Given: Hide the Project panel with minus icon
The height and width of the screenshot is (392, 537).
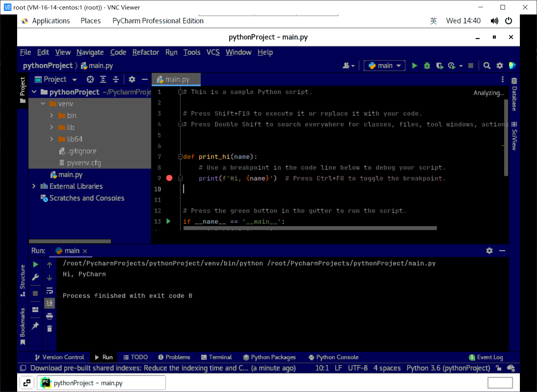Looking at the screenshot, I should point(145,79).
